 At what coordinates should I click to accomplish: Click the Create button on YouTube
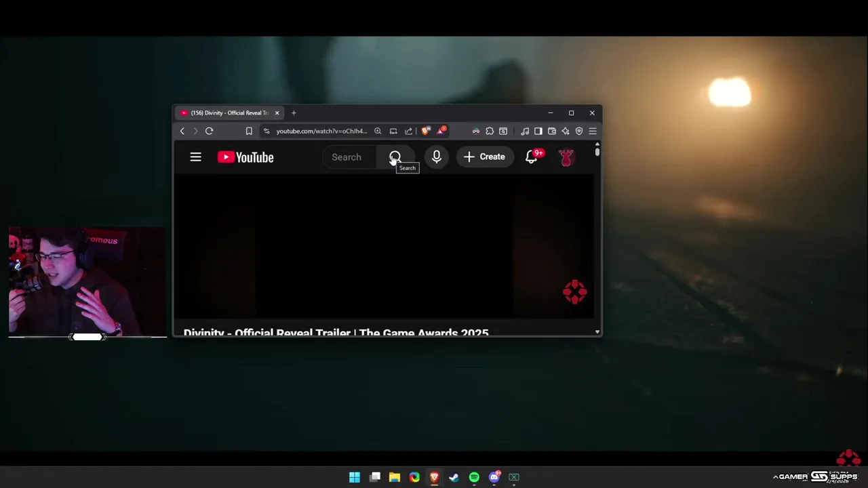point(484,157)
